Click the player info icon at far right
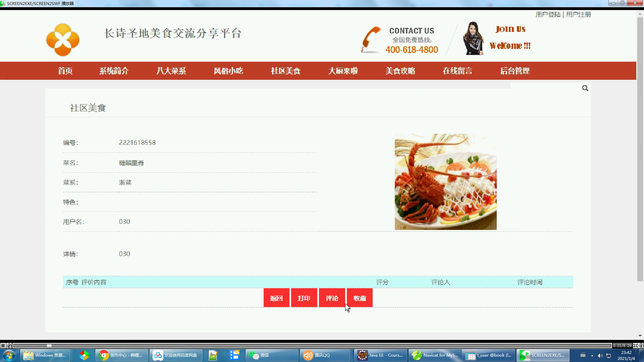The image size is (644, 362). pyautogui.click(x=641, y=345)
